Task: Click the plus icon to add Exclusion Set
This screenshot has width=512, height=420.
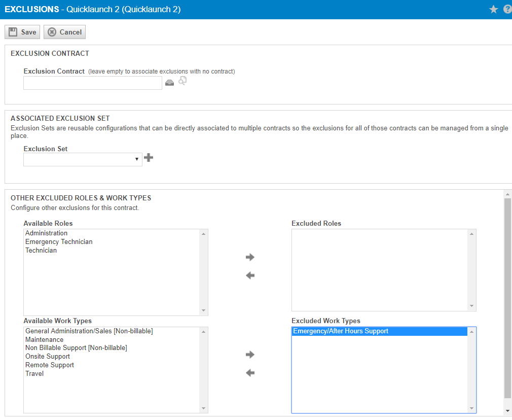Action: [149, 158]
